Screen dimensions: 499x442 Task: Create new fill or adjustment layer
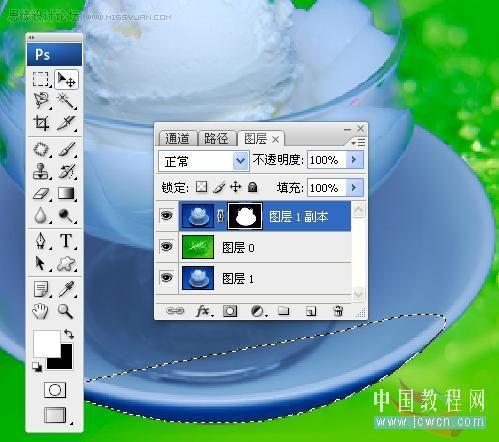258,311
